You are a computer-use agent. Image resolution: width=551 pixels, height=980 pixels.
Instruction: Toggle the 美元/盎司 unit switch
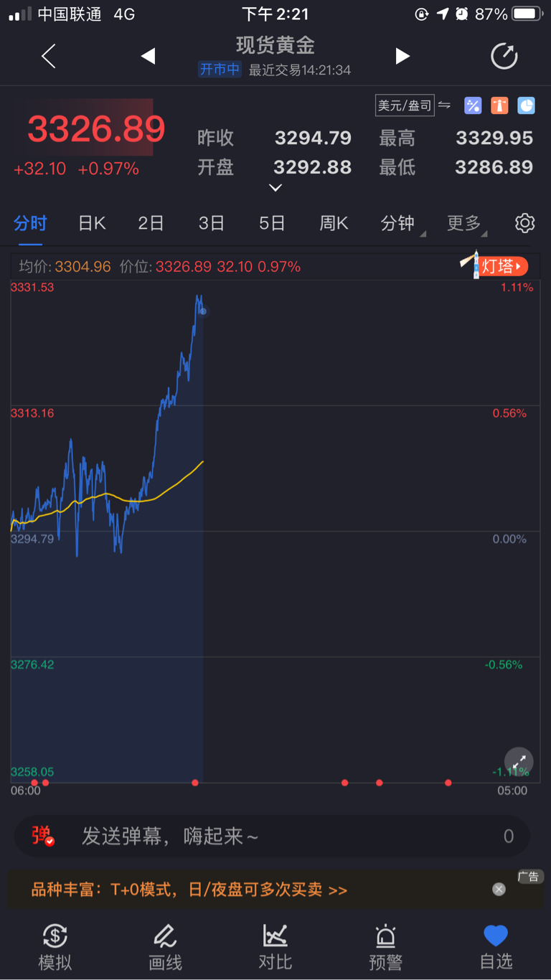pos(413,105)
